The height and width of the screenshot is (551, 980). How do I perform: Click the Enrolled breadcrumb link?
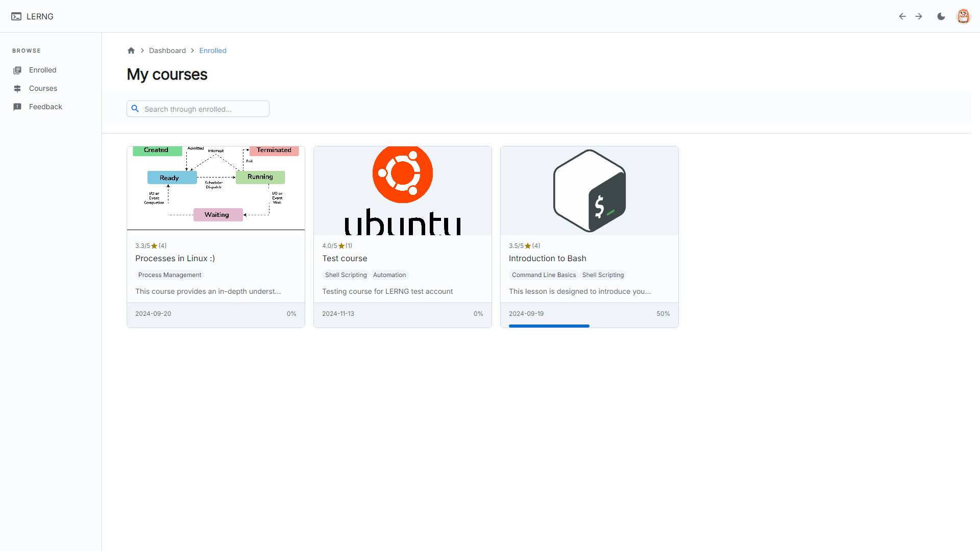click(213, 51)
